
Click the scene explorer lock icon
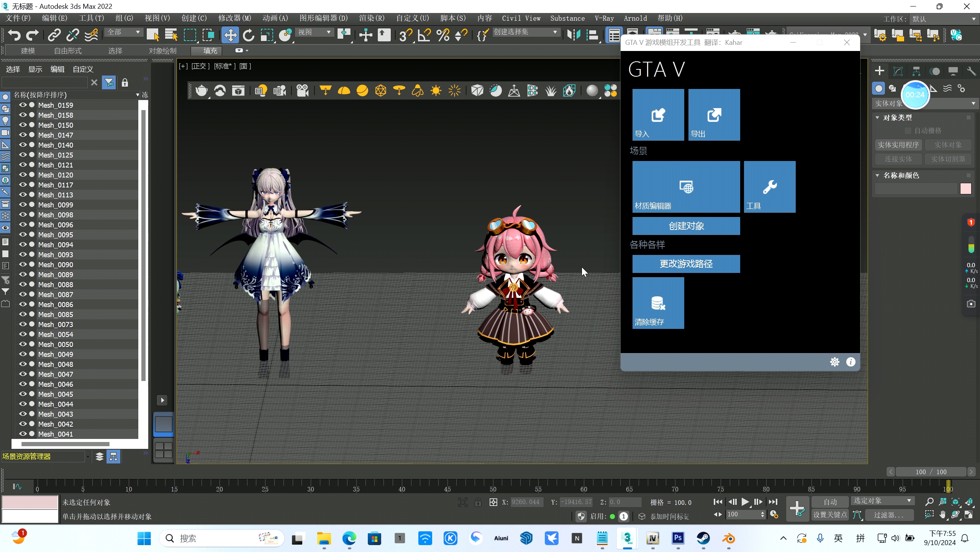(x=125, y=82)
